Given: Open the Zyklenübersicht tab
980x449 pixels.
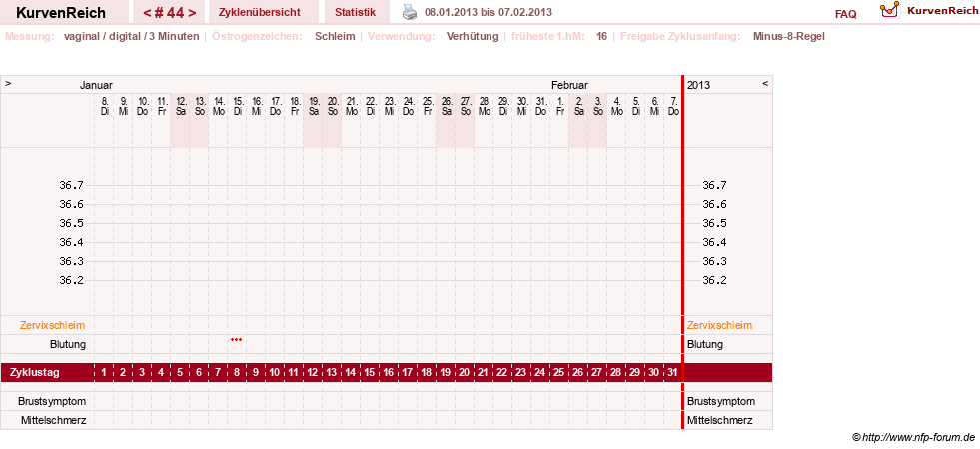Looking at the screenshot, I should click(260, 12).
